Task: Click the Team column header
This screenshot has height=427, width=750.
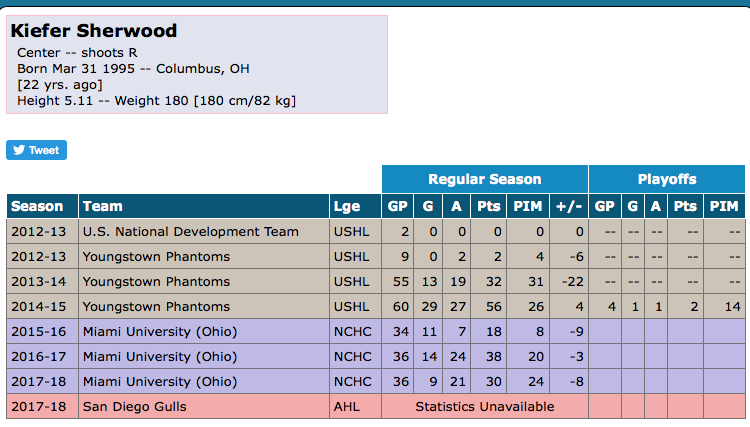Action: (103, 206)
